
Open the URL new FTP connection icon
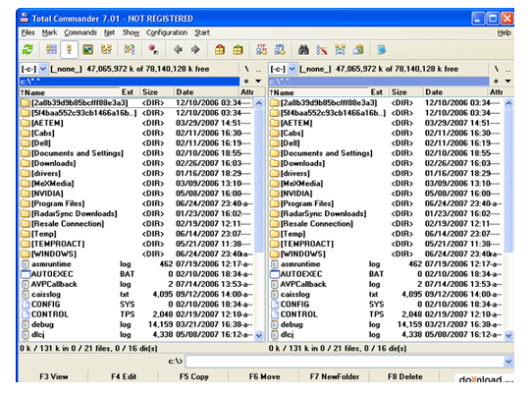coord(280,50)
